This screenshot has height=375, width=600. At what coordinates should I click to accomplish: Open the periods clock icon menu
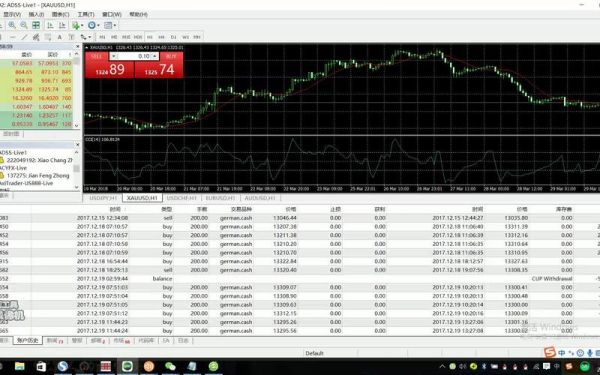pos(93,25)
